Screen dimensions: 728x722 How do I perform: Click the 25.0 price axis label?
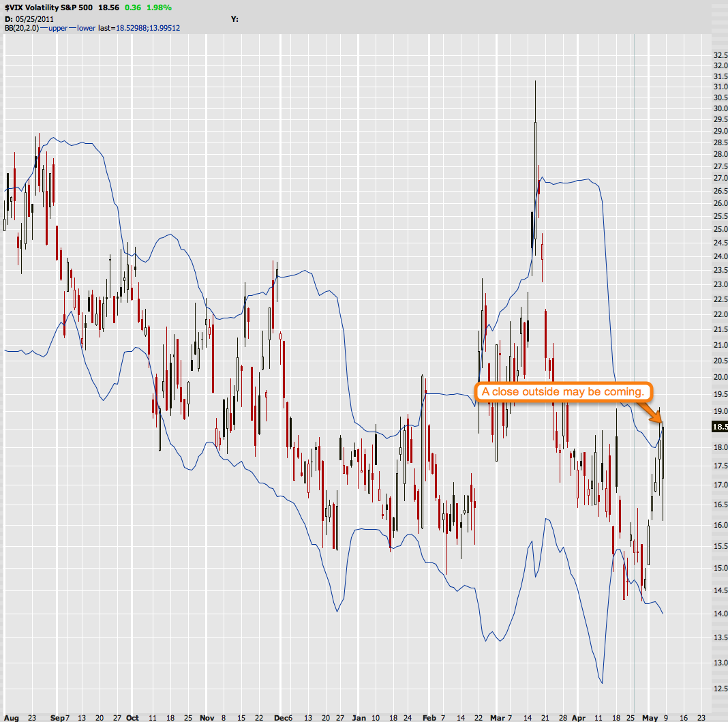720,229
